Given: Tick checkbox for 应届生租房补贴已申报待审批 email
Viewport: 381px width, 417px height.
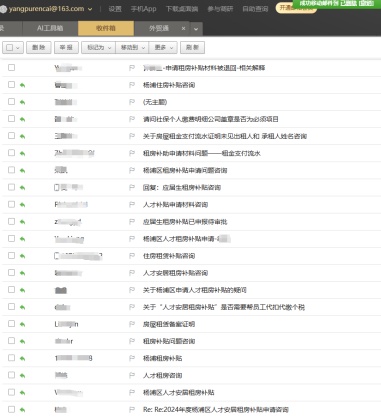Looking at the screenshot, I should point(11,221).
